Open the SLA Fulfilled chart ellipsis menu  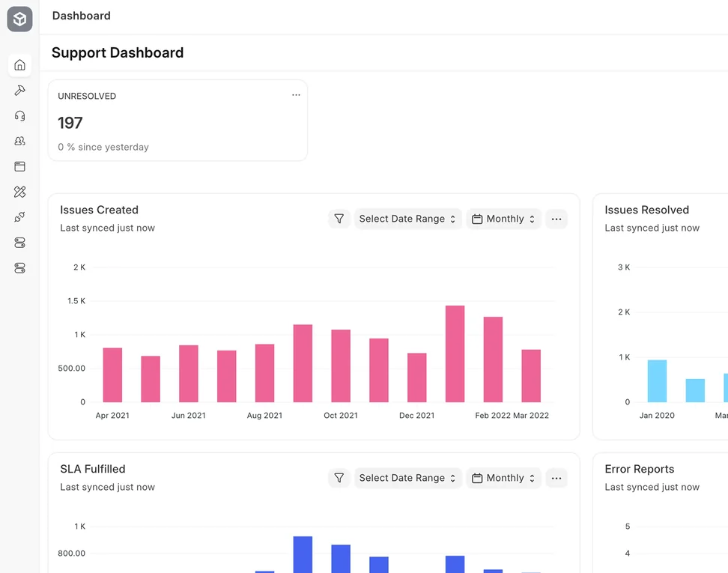coord(556,478)
